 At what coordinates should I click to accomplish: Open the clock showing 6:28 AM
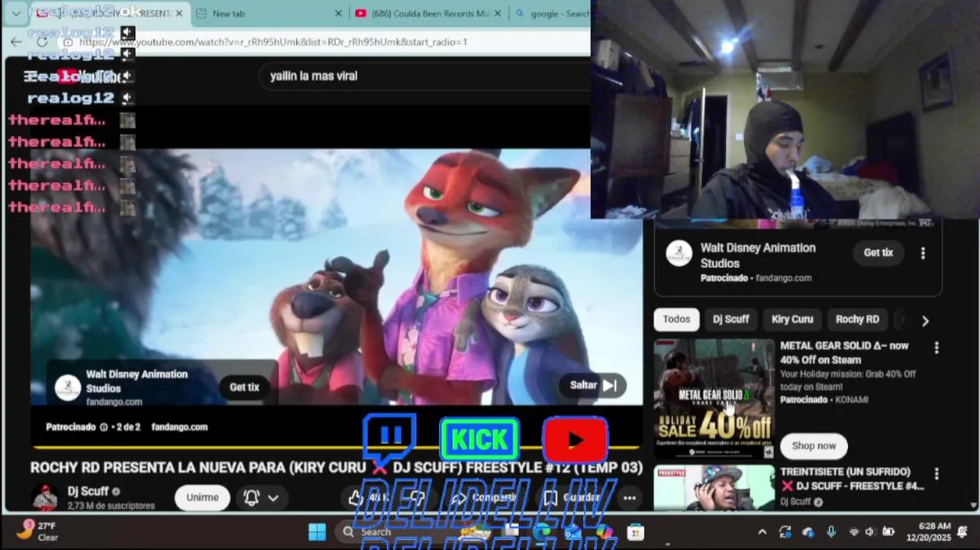(928, 532)
